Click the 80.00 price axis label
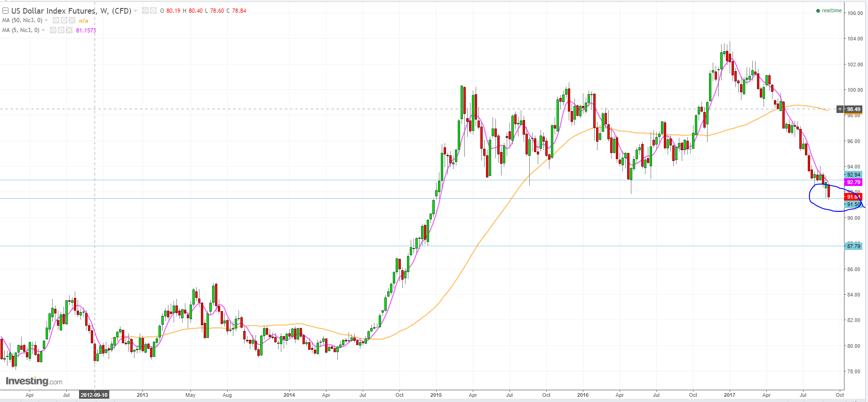The width and height of the screenshot is (868, 402). pyautogui.click(x=853, y=346)
